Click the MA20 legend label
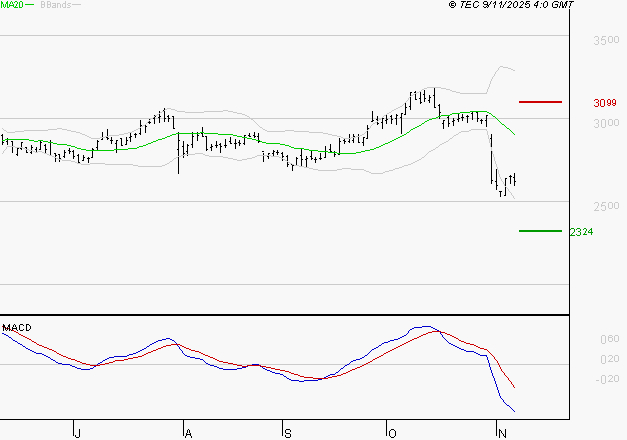627x440 pixels. tap(12, 5)
